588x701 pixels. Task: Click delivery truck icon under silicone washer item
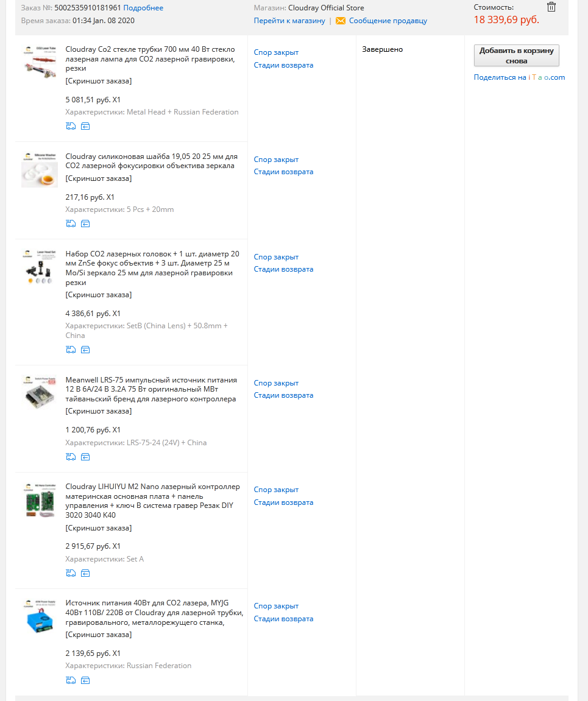[x=71, y=224]
